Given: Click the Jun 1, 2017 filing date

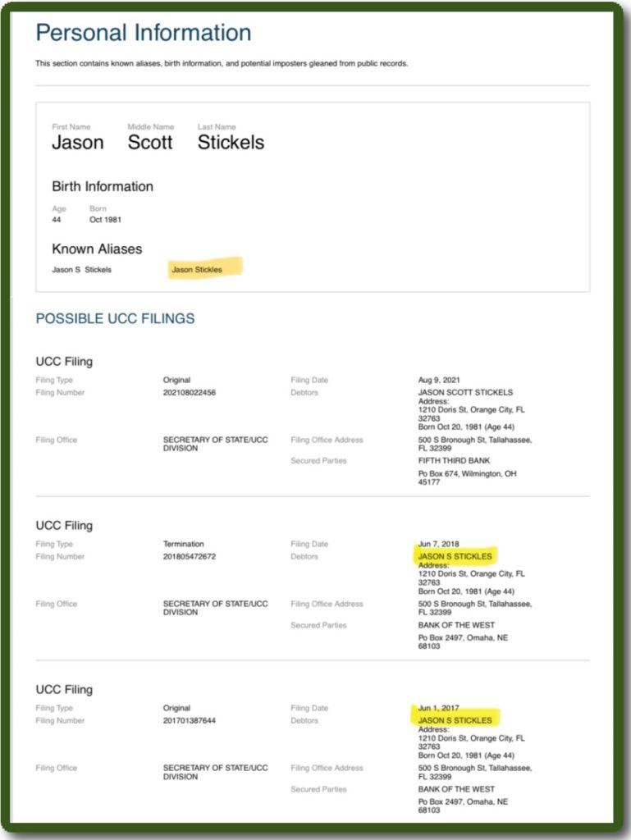Looking at the screenshot, I should [x=437, y=708].
